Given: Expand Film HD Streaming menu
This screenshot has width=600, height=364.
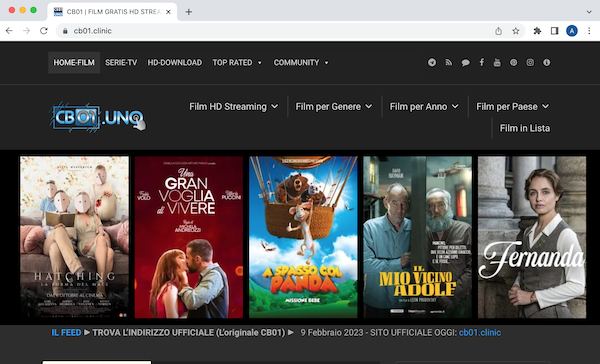Looking at the screenshot, I should pyautogui.click(x=233, y=106).
